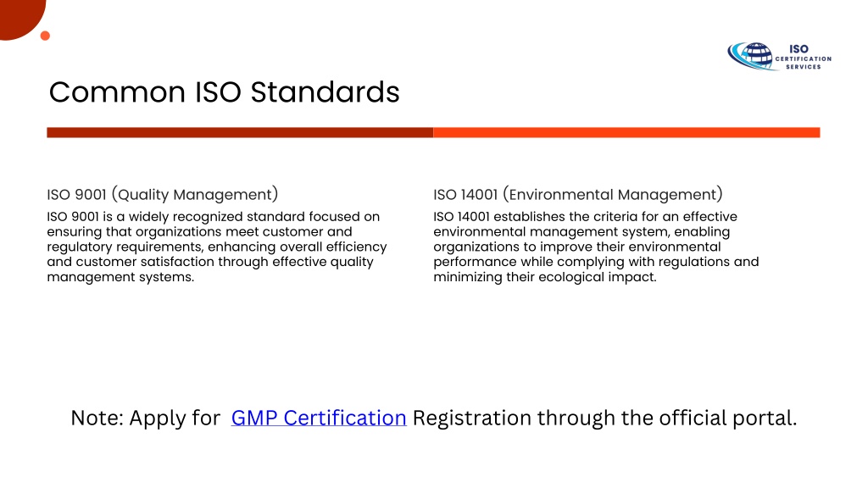Click the line "ensuring that organizations meet customer and"
The width and height of the screenshot is (868, 488).
199,232
